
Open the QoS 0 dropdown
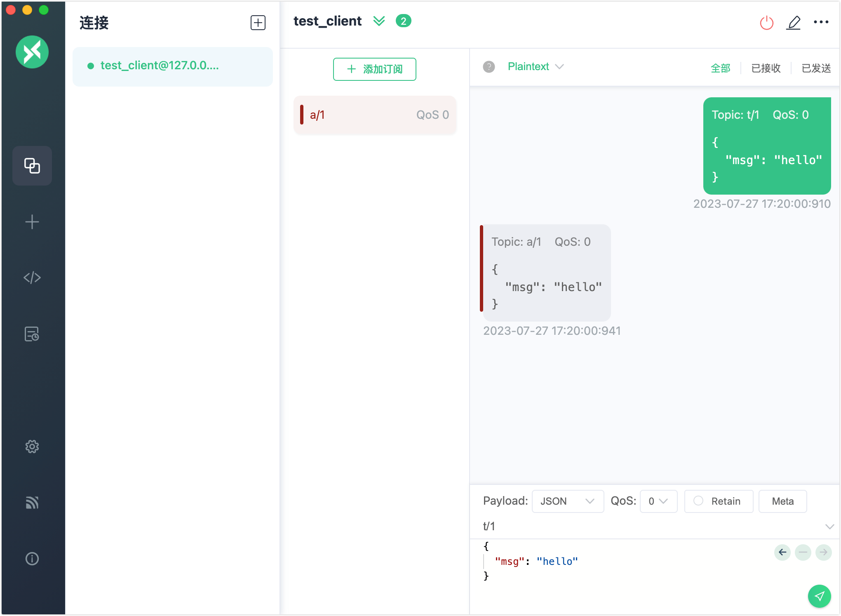tap(658, 501)
